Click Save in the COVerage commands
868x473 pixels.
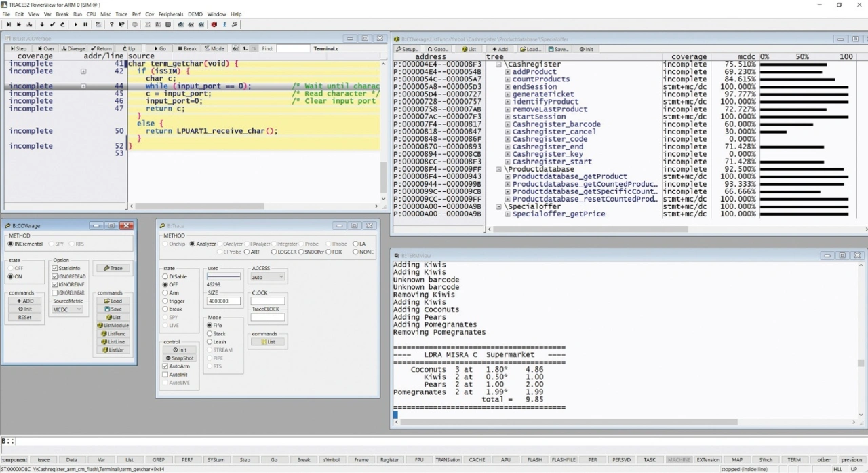click(113, 309)
